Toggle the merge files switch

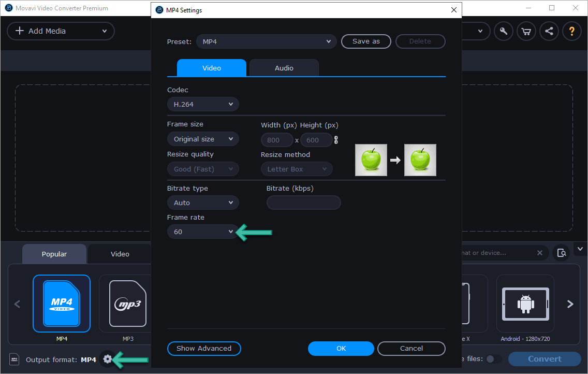493,359
